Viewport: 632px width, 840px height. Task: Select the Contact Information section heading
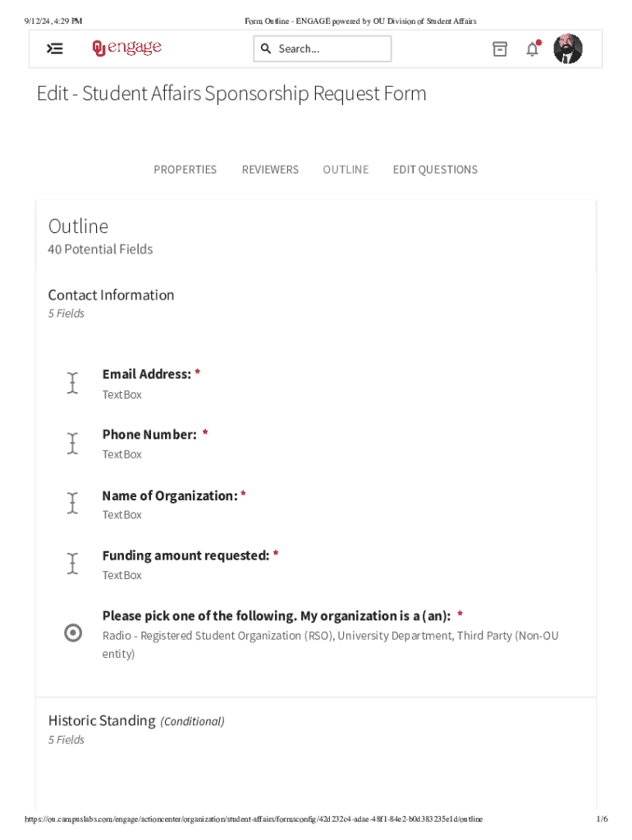(111, 295)
